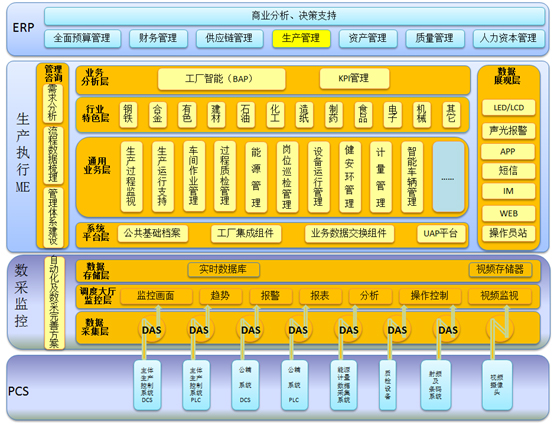Choose the 健安环管理 column
The image size is (554, 425).
click(350, 177)
